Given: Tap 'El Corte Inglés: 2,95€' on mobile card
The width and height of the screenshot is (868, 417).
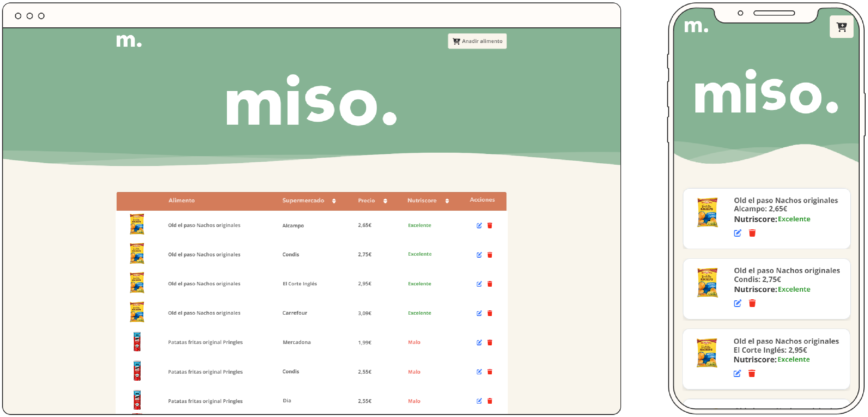Looking at the screenshot, I should tap(770, 350).
